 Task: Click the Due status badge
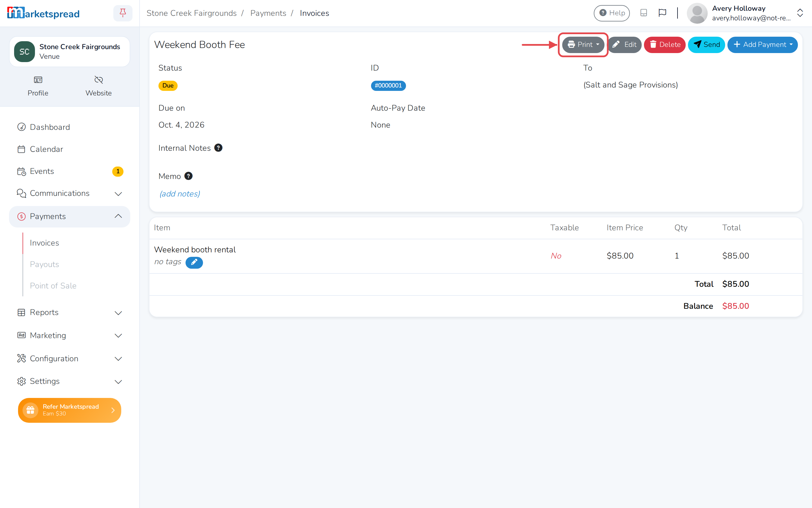168,86
